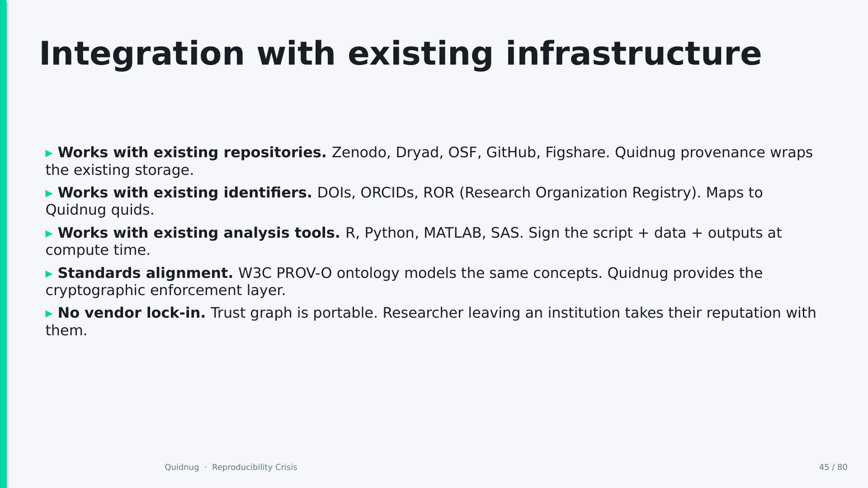Click the text 'DOIs, ORCIDs, ROR'
Viewport: 868px width, 488px height.
[x=386, y=193]
